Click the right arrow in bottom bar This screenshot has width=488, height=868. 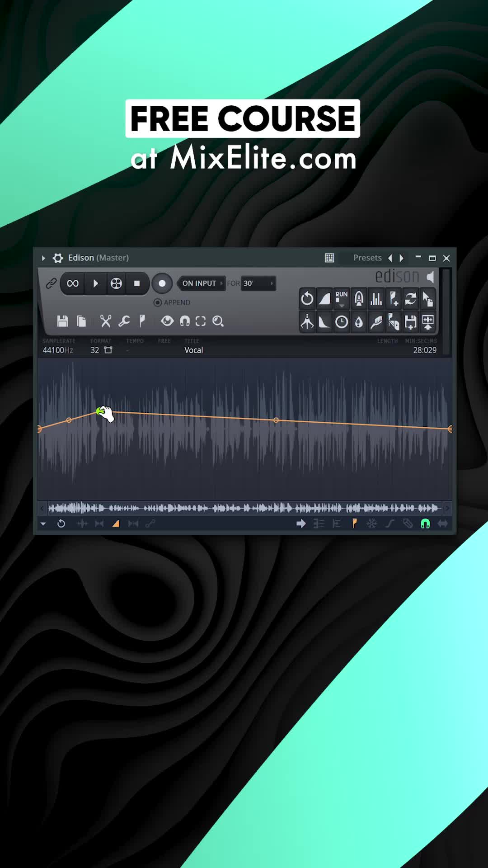coord(301,524)
